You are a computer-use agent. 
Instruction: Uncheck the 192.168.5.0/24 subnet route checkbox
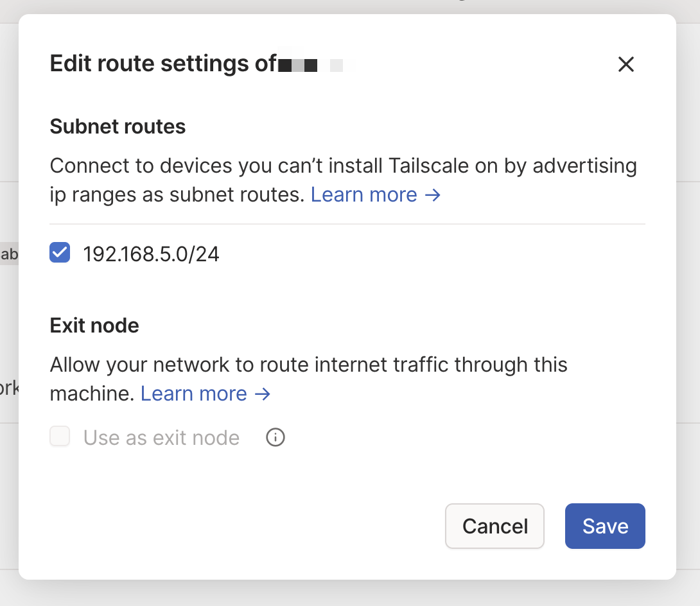click(x=60, y=253)
